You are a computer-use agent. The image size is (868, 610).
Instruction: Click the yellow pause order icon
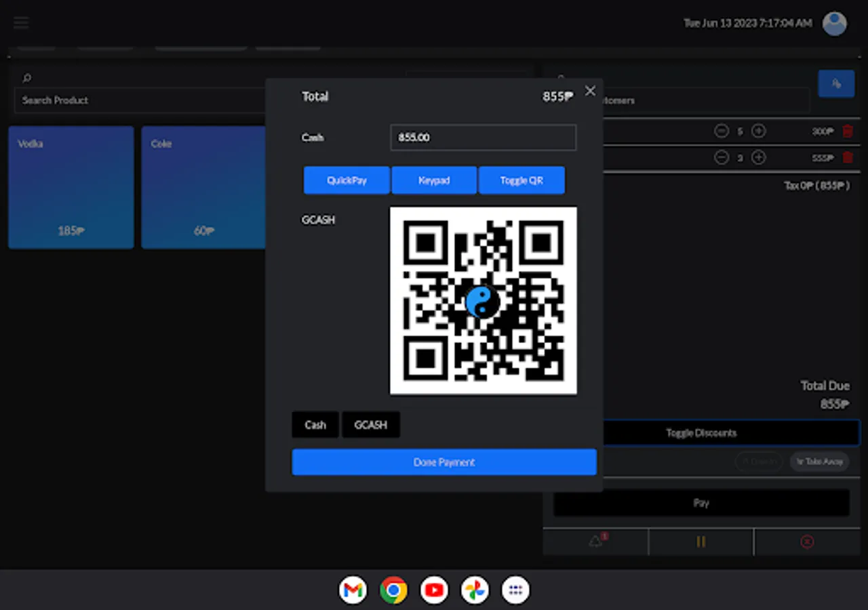point(701,542)
